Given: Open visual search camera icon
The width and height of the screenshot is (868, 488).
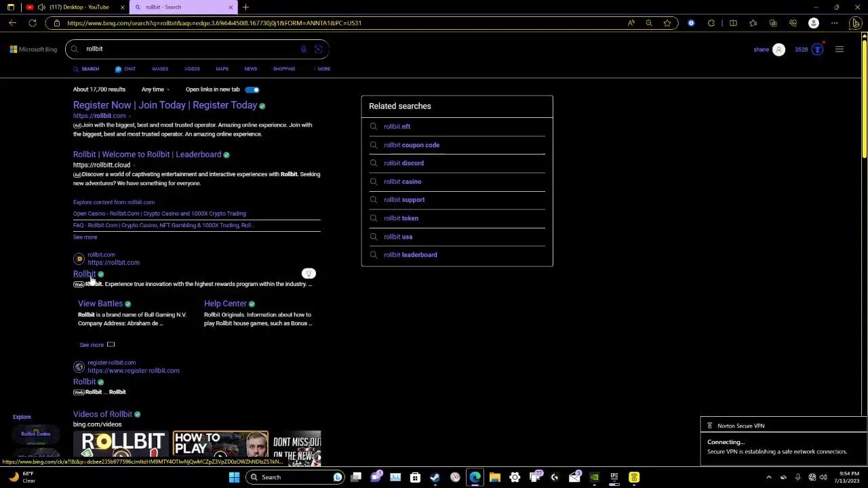Looking at the screenshot, I should [318, 49].
